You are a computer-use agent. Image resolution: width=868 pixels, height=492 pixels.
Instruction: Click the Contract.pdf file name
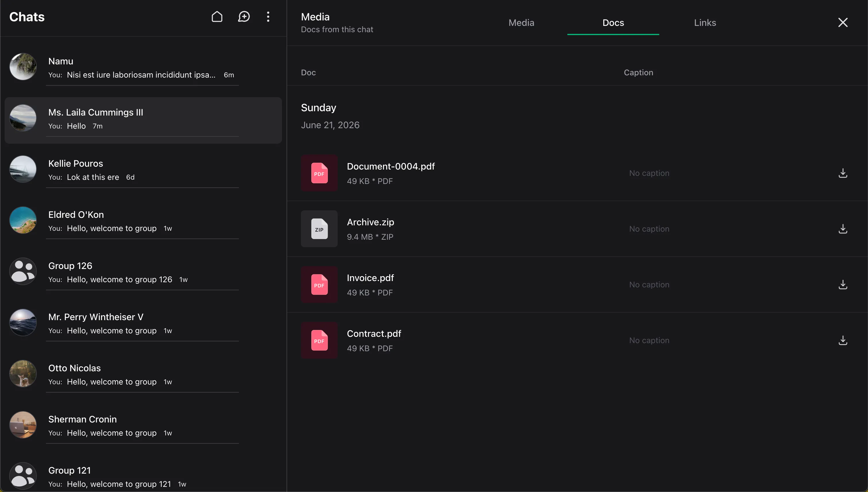tap(374, 334)
